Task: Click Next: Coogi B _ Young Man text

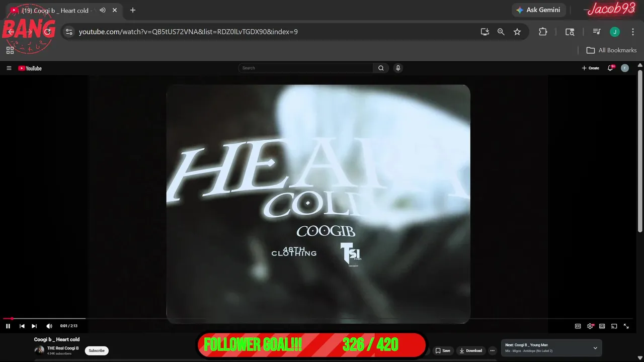Action: (526, 345)
